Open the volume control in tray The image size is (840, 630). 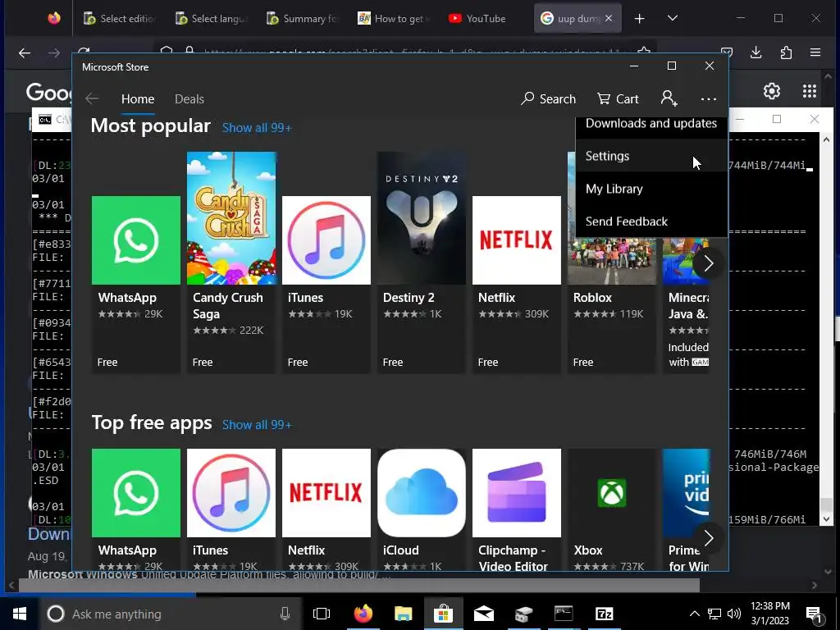point(734,614)
